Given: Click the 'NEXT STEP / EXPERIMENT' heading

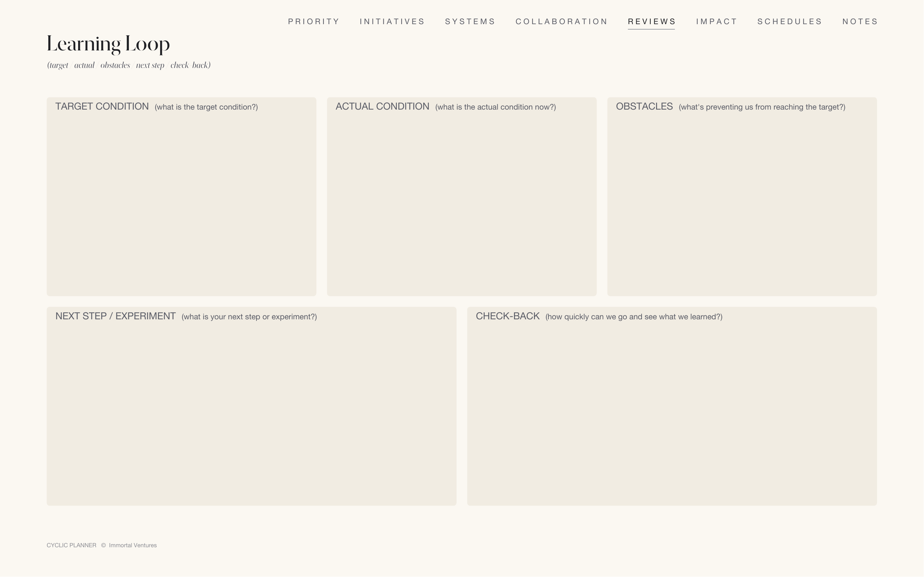Looking at the screenshot, I should coord(115,317).
